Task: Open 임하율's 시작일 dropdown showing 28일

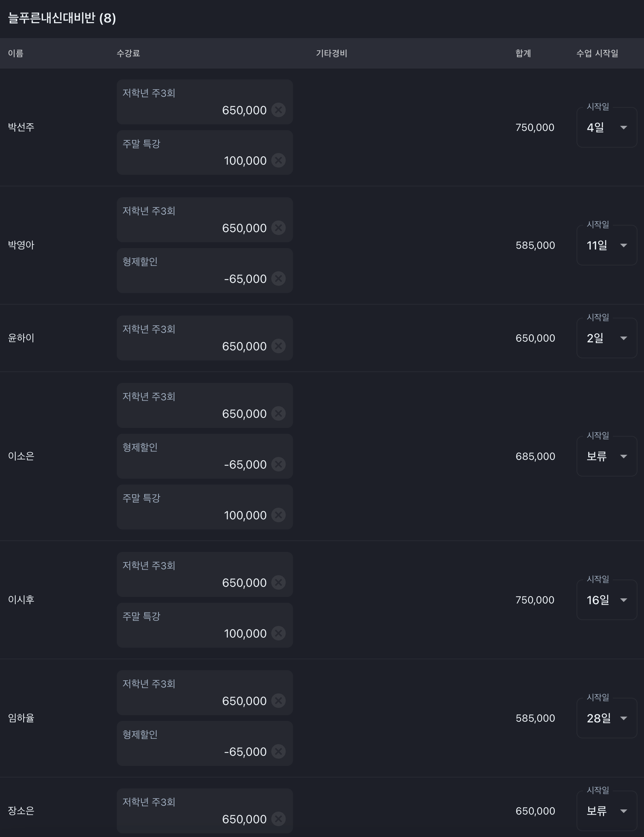Action: coord(607,718)
